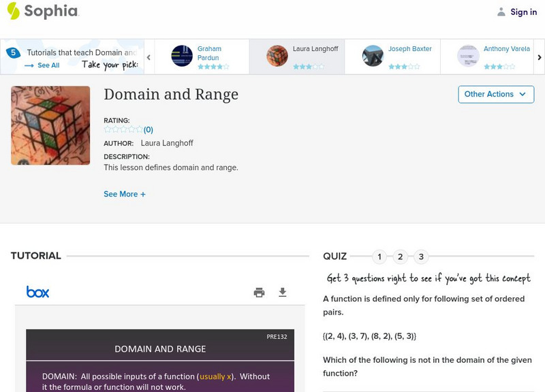Select Laura Langhoff tutorial tab
Viewport: 545px width, 392px height.
pyautogui.click(x=296, y=56)
